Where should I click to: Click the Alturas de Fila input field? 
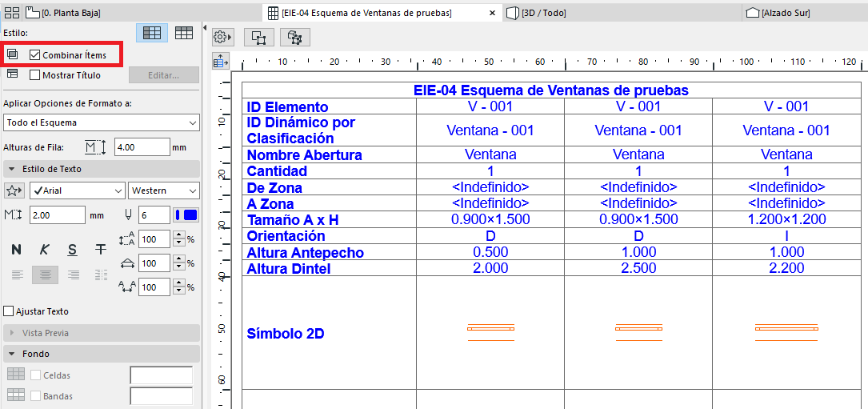point(142,147)
